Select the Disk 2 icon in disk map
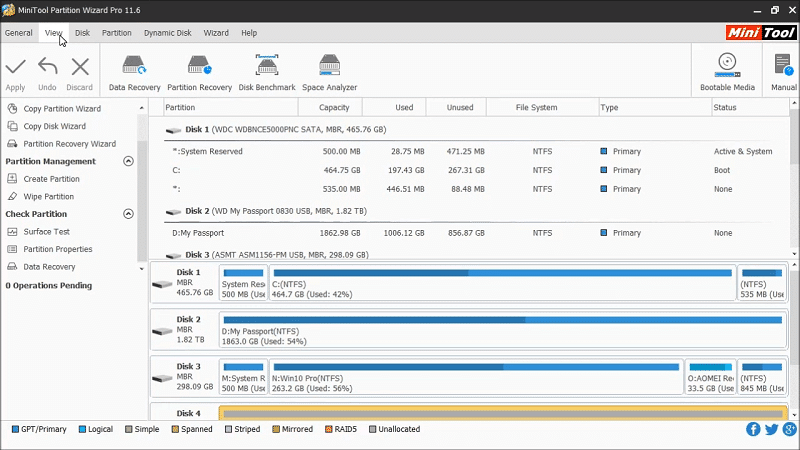 coord(162,331)
